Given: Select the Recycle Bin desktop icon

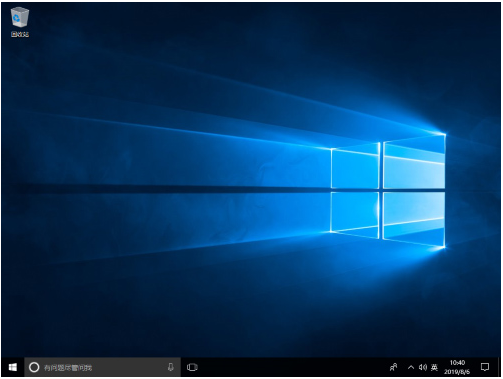Looking at the screenshot, I should 20,22.
